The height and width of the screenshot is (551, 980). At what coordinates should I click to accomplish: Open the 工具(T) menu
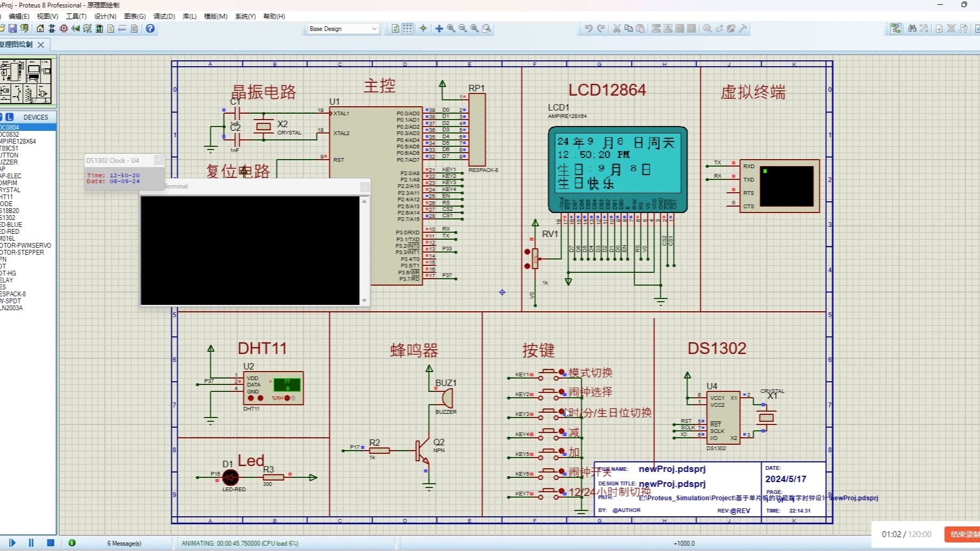click(x=76, y=16)
